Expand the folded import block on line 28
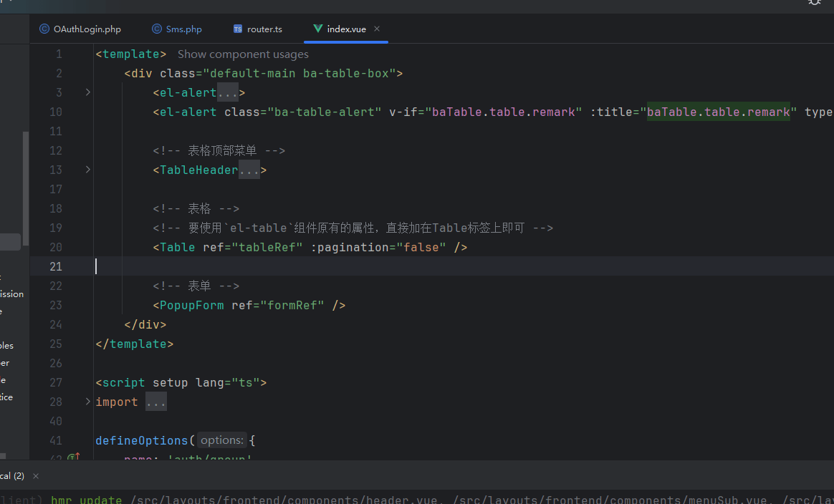Image resolution: width=834 pixels, height=504 pixels. [87, 402]
